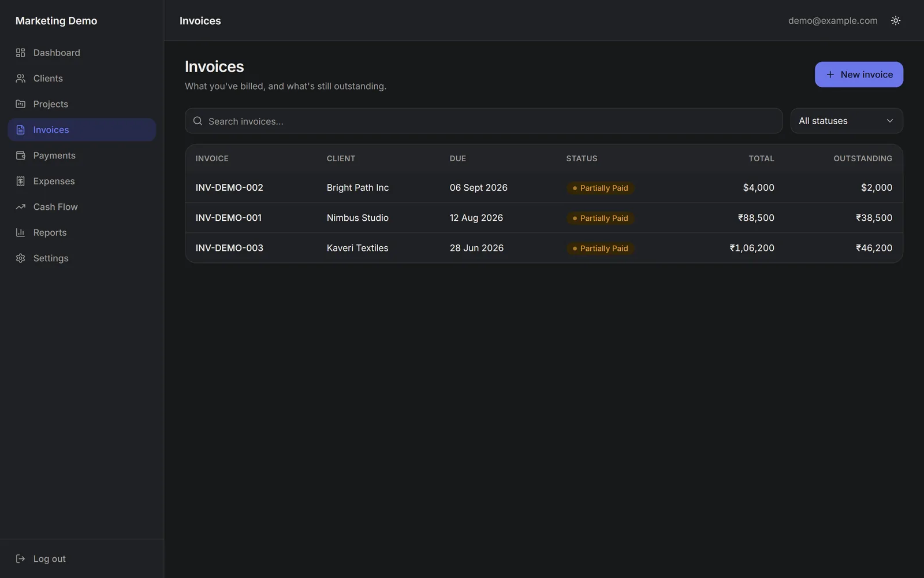This screenshot has height=578, width=924.
Task: Click the Marketing Demo title
Action: [56, 21]
